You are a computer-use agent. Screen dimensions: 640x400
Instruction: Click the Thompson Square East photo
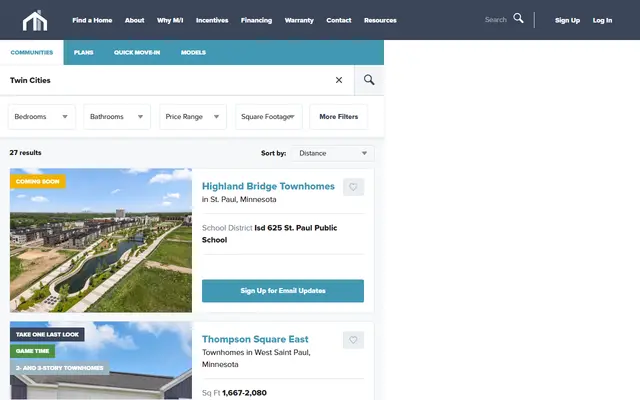[101, 360]
